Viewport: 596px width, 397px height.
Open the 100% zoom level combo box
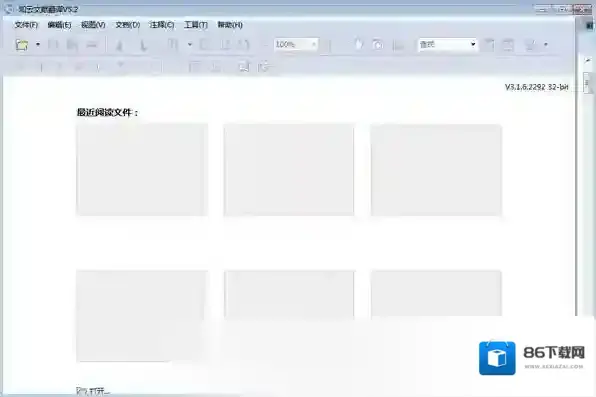pyautogui.click(x=296, y=44)
